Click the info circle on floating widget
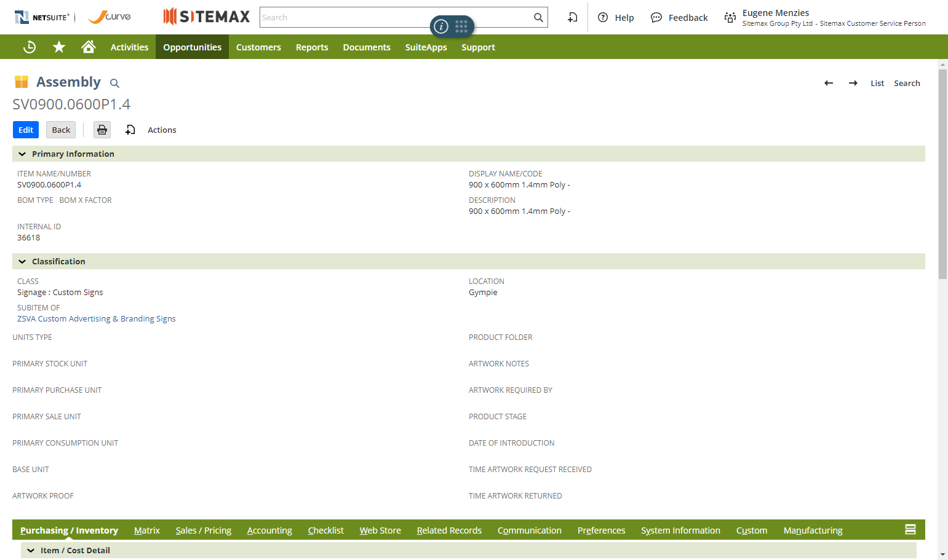 click(x=441, y=26)
